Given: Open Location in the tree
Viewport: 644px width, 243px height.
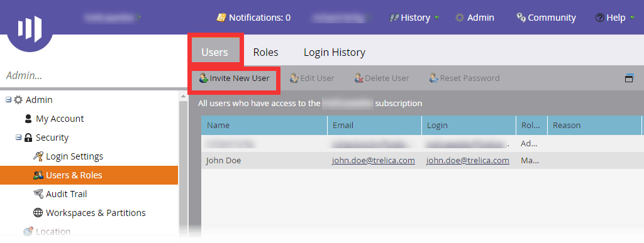Looking at the screenshot, I should coord(53,232).
